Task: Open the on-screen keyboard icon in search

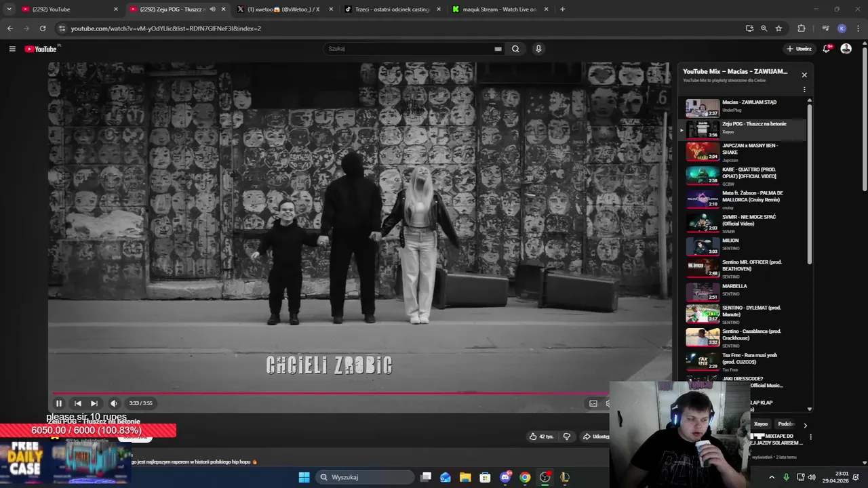Action: pos(498,49)
